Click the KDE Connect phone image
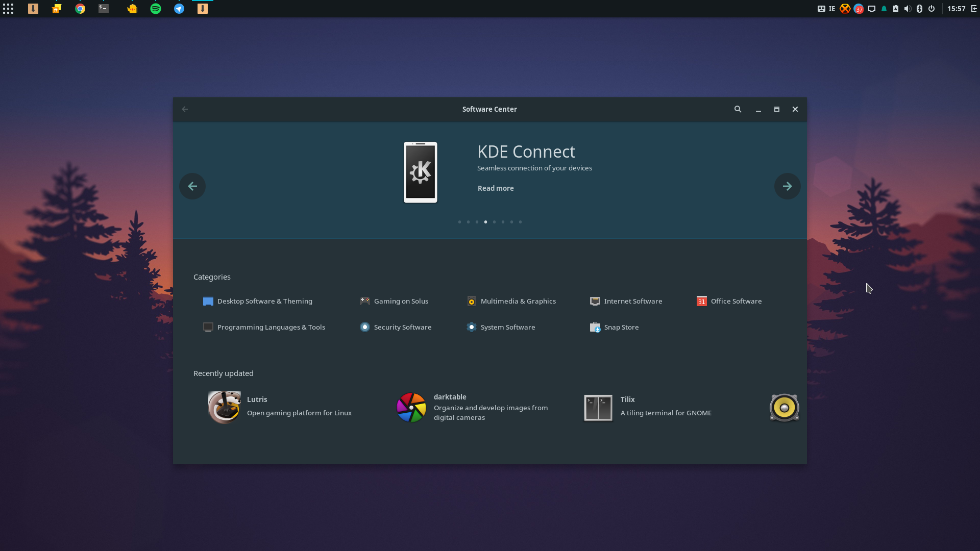Screen dimensions: 980x551 point(420,172)
